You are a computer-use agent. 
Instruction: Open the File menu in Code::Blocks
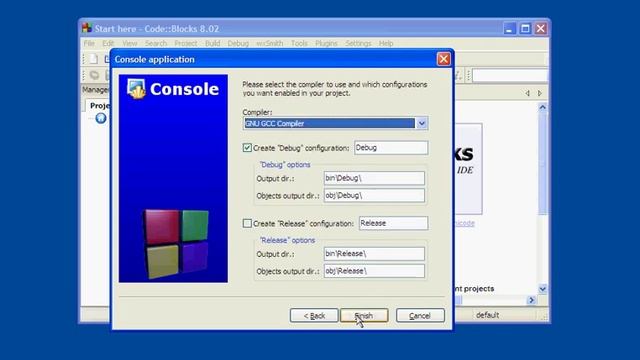coord(89,43)
